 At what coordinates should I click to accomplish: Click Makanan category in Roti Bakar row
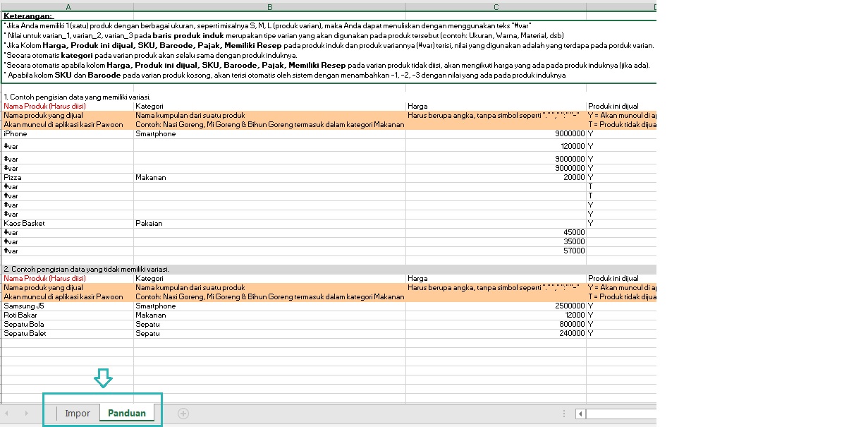coord(270,315)
